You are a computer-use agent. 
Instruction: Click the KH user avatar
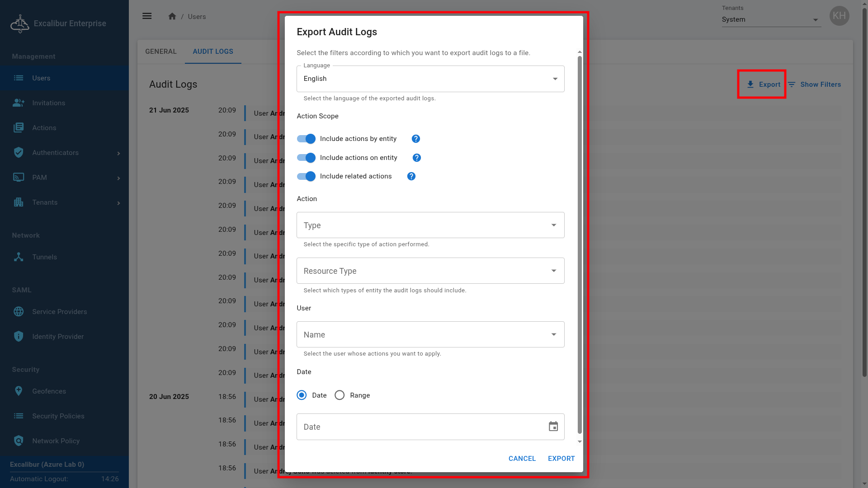pos(839,16)
